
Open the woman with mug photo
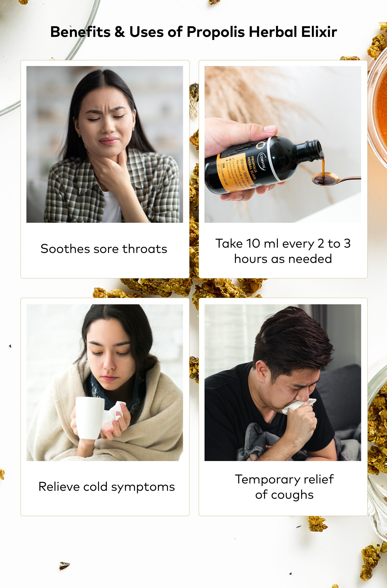coord(105,382)
